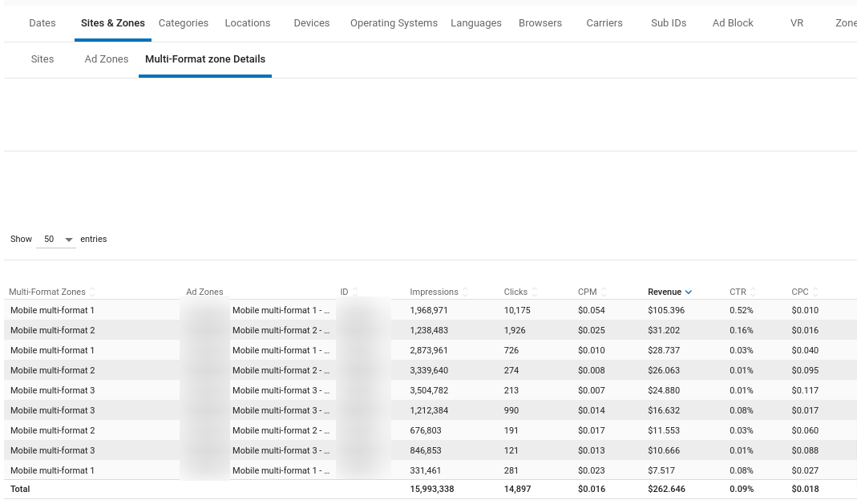This screenshot has width=857, height=504.
Task: Click the ID column sort icon
Action: [x=355, y=292]
